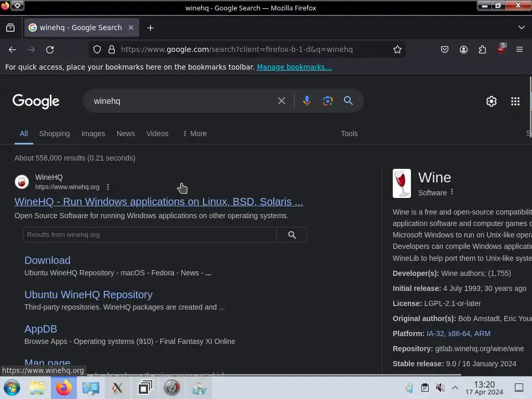This screenshot has width=532, height=399.
Task: Expand hidden system tray icons
Action: pyautogui.click(x=455, y=388)
